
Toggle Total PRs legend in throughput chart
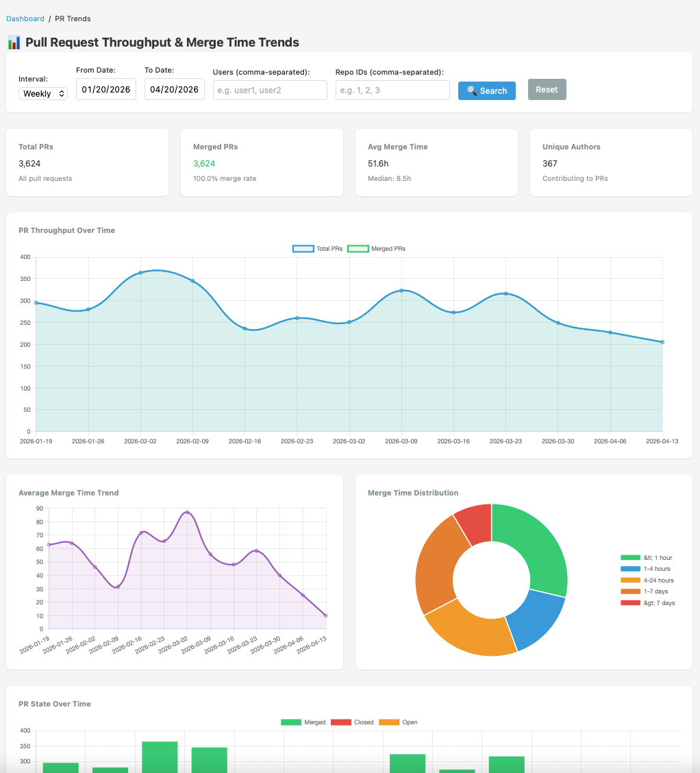(317, 249)
